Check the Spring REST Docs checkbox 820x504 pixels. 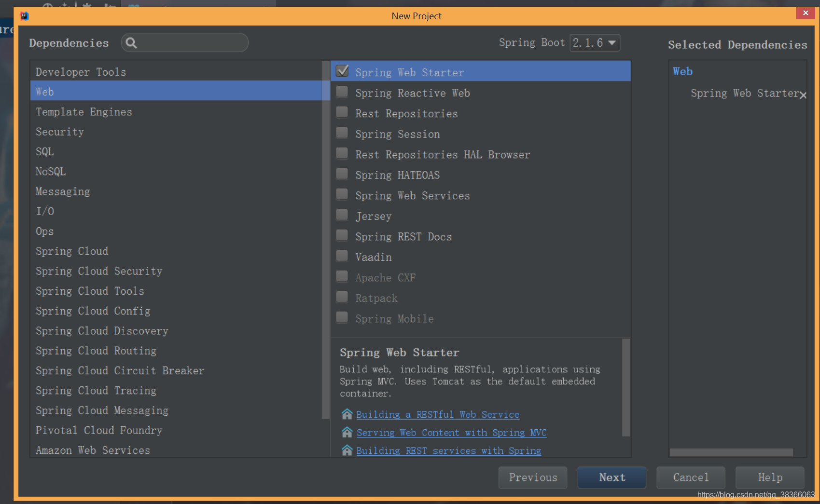[x=342, y=235]
